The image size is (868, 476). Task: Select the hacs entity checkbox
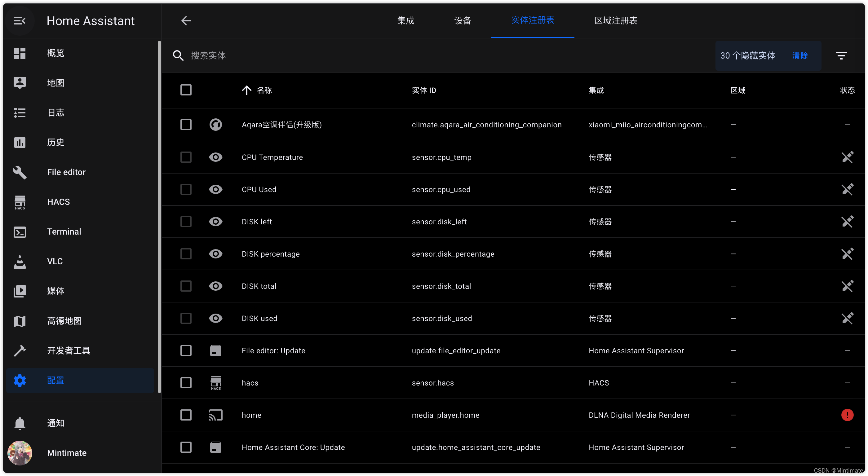coord(186,383)
